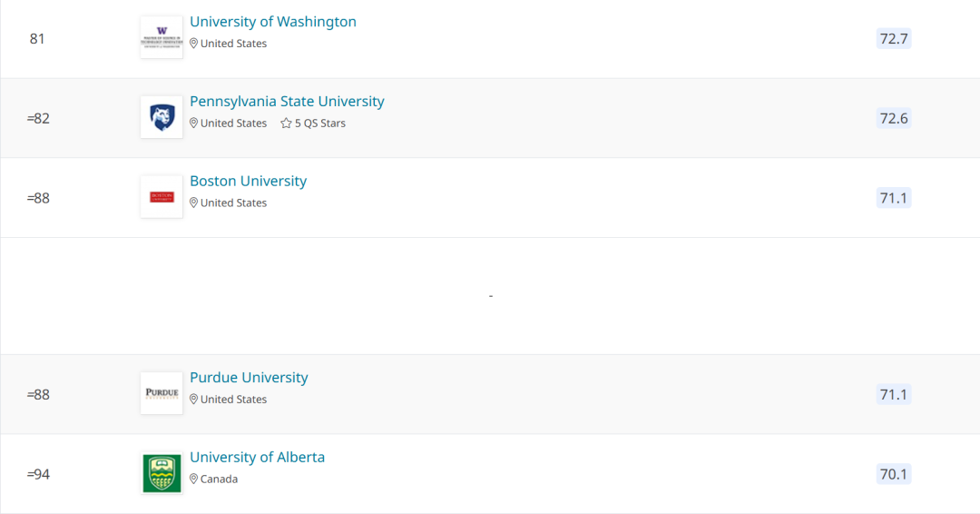
Task: Click the Penn State lion shield logo
Action: (162, 117)
